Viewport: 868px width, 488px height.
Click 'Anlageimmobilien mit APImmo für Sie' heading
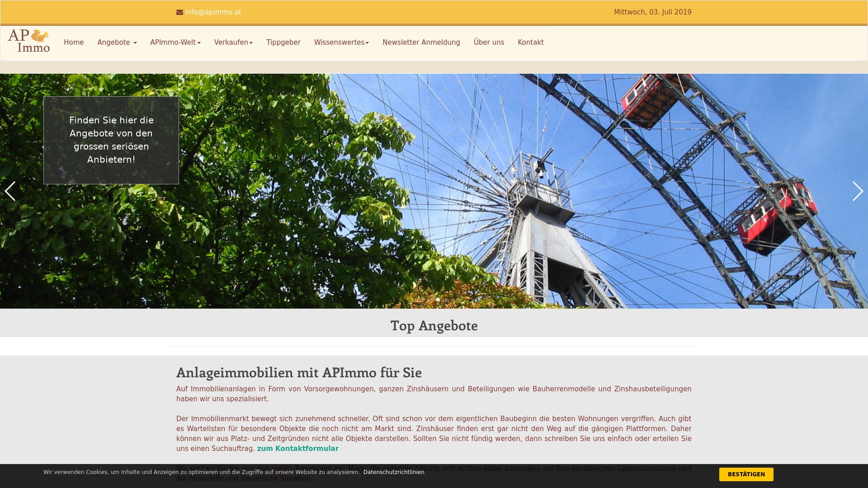pos(299,372)
